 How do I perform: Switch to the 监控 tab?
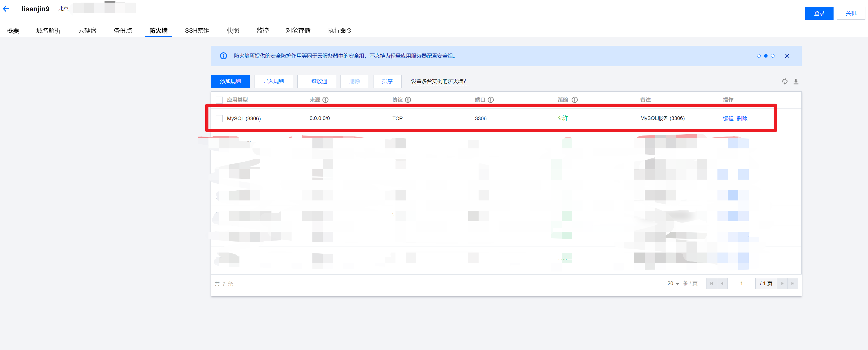pyautogui.click(x=263, y=31)
